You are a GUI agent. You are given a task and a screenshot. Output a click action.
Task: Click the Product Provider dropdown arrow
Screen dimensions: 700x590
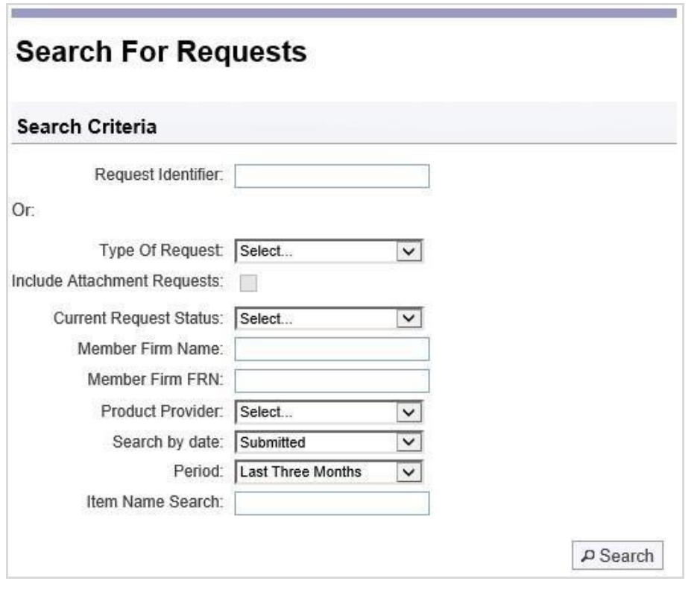409,412
